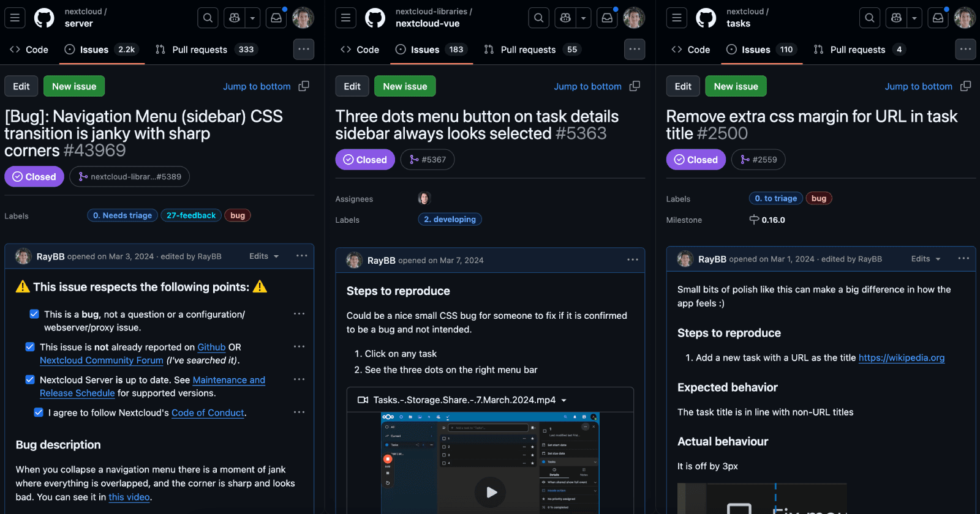Open search in nextcloud/server window
Image resolution: width=980 pixels, height=514 pixels.
[x=208, y=18]
